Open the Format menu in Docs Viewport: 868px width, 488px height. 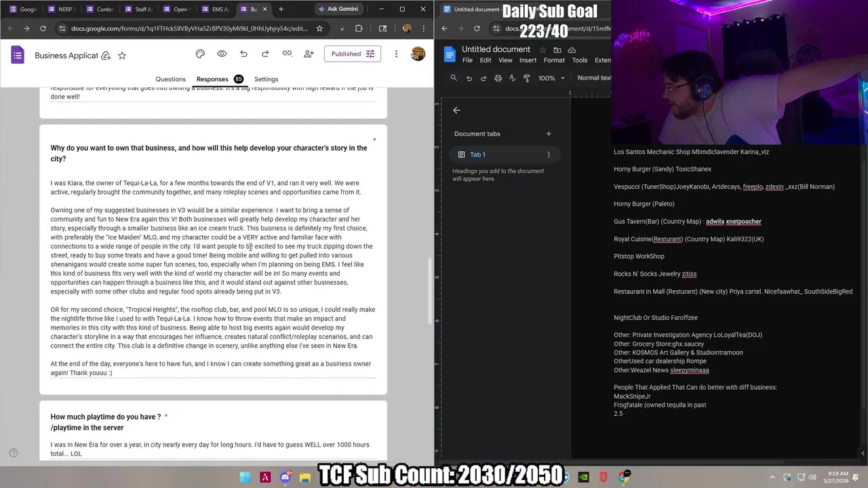click(554, 60)
